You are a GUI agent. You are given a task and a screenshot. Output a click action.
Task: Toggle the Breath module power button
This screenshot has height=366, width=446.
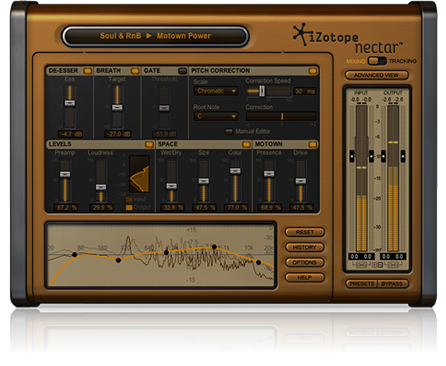tap(135, 71)
